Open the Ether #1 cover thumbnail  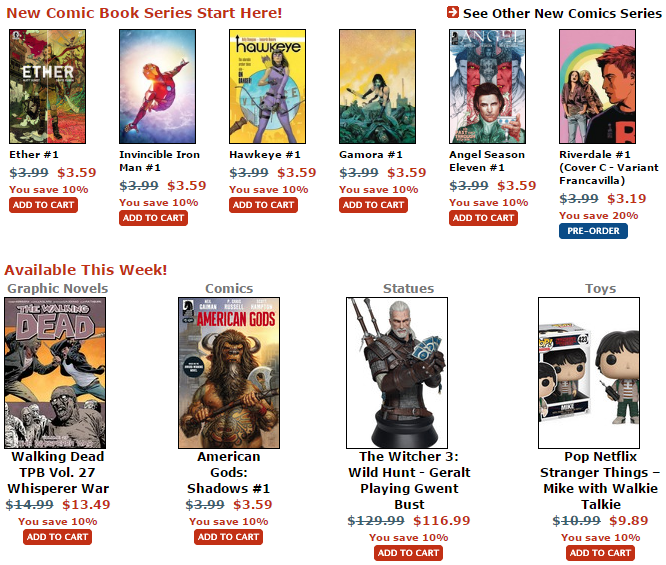pos(48,86)
